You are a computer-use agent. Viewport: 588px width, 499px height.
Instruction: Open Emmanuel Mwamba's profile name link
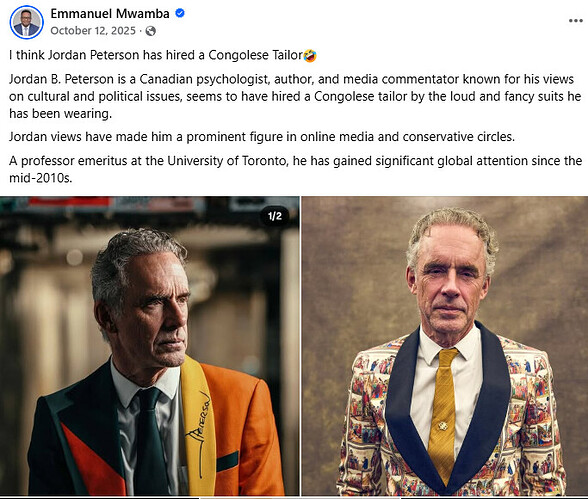[x=110, y=13]
